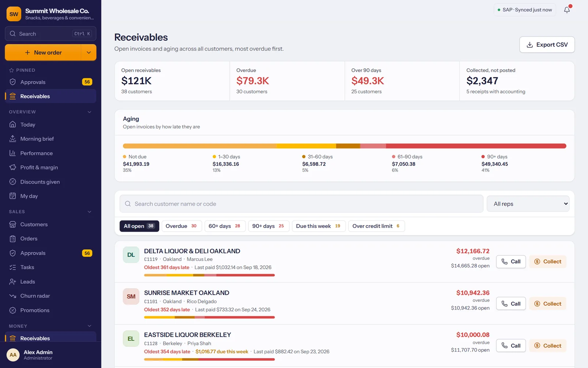588x368 pixels.
Task: Click the 31–60 days $6,598.72 legend
Action: (318, 163)
